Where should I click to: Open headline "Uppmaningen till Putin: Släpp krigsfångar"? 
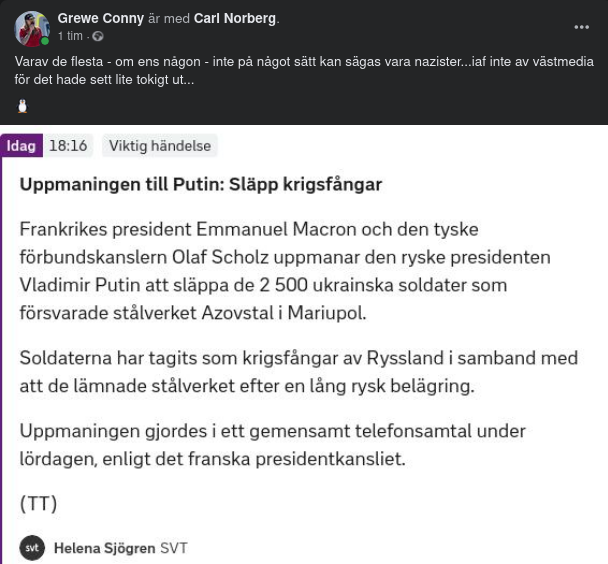[200, 185]
